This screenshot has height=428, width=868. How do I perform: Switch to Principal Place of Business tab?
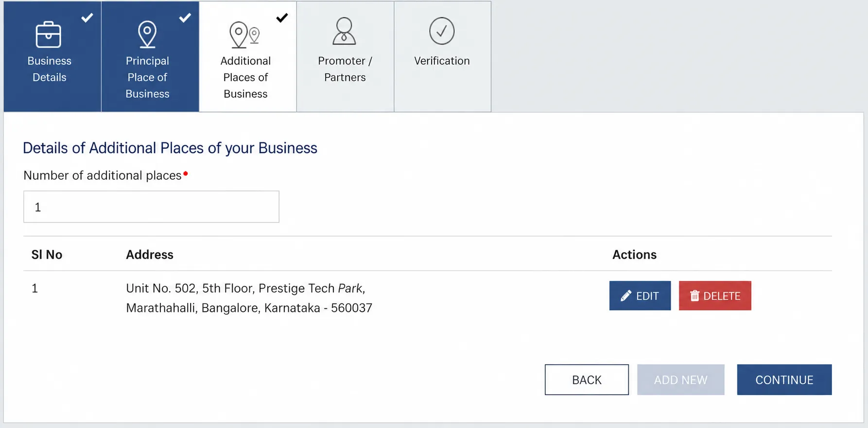coord(150,56)
